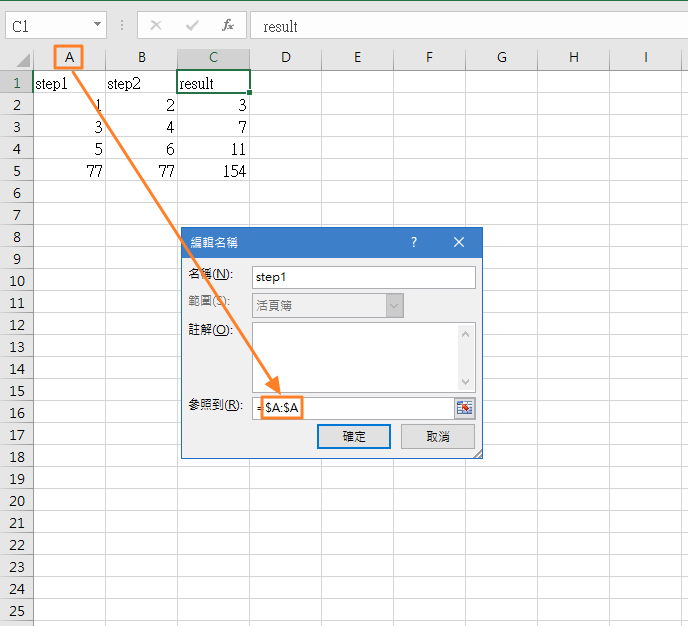The width and height of the screenshot is (688, 626).
Task: Click the comment box scroll down arrow
Action: (466, 381)
